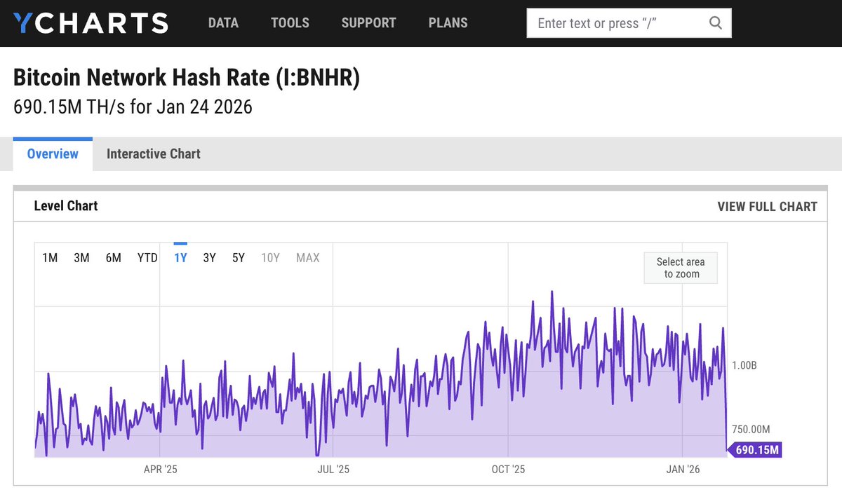Screen dimensions: 842x504
Task: Switch to the Interactive Chart tab
Action: (153, 154)
